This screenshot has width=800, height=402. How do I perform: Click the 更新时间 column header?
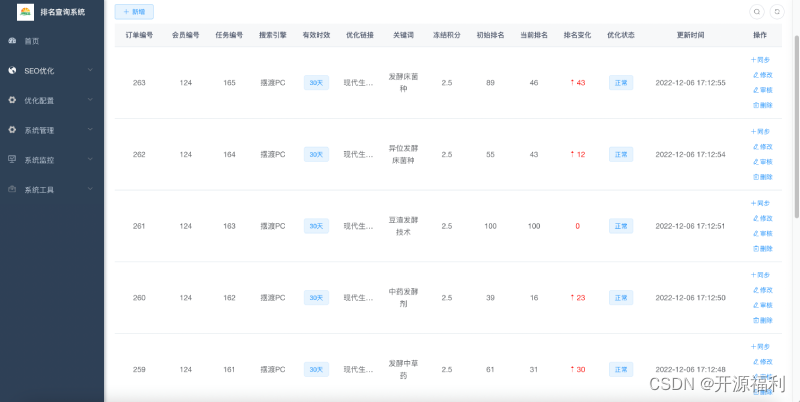click(690, 35)
